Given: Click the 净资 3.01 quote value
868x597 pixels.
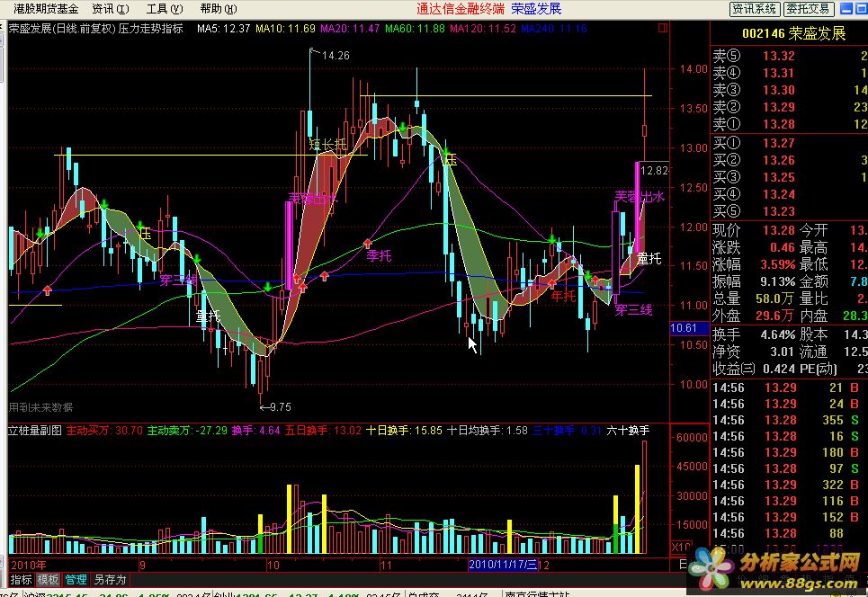Looking at the screenshot, I should [x=783, y=352].
